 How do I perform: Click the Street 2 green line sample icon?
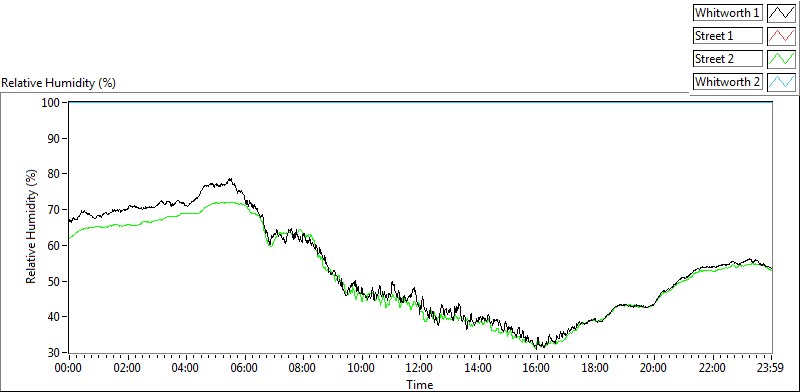781,59
